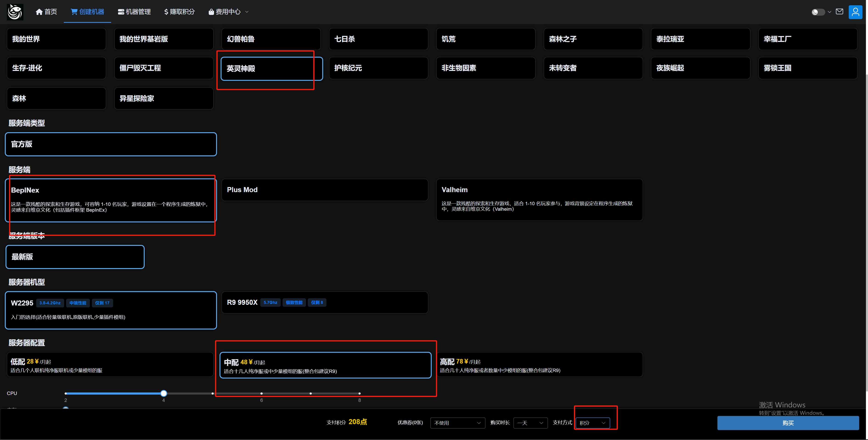Image resolution: width=868 pixels, height=440 pixels.
Task: Select the R9 9950X server model
Action: 324,303
